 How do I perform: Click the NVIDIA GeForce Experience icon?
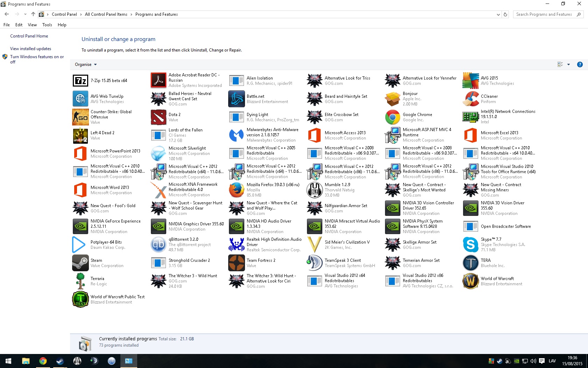tap(80, 226)
